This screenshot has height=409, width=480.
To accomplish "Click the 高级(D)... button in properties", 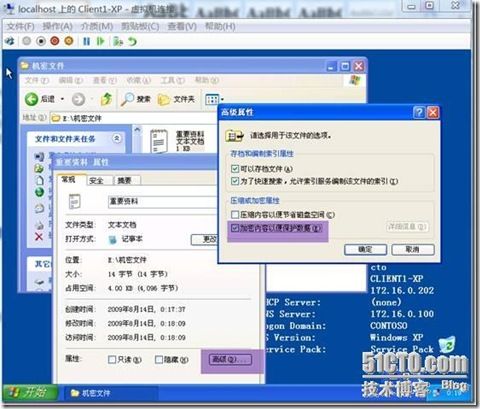I will point(230,359).
